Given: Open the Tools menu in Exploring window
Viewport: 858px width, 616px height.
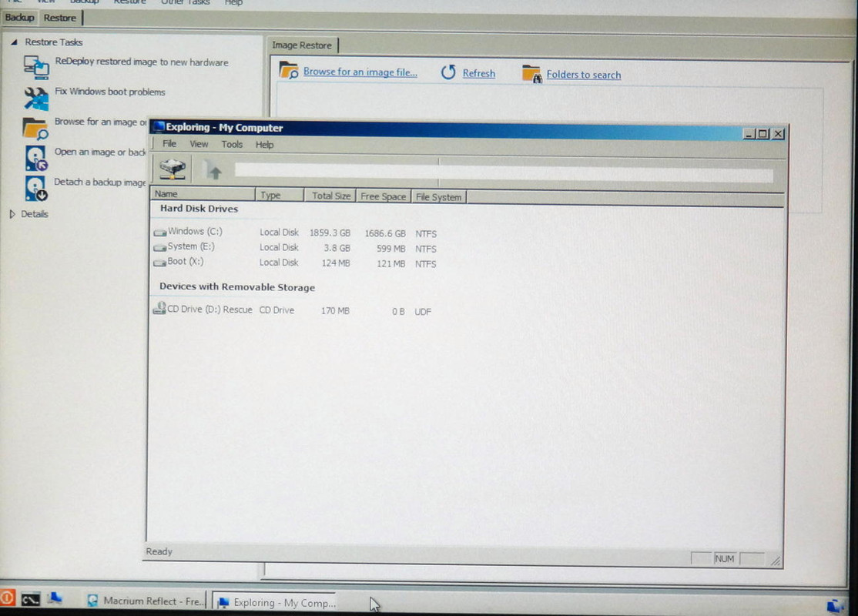Looking at the screenshot, I should [x=232, y=145].
